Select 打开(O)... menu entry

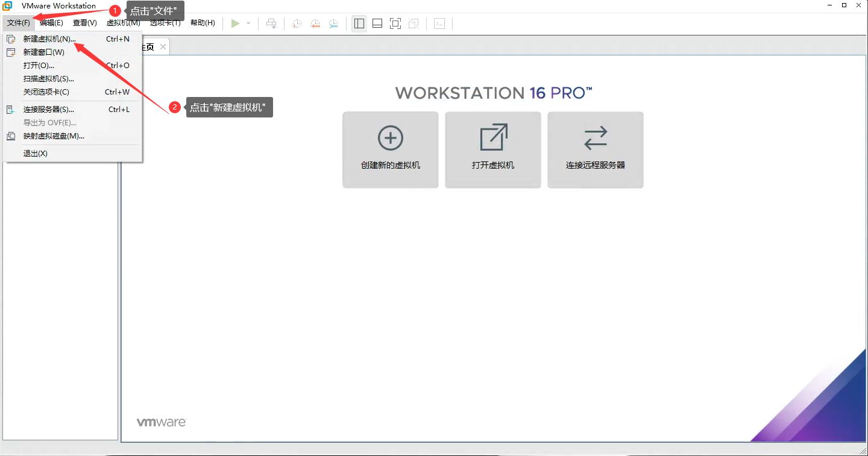73,66
